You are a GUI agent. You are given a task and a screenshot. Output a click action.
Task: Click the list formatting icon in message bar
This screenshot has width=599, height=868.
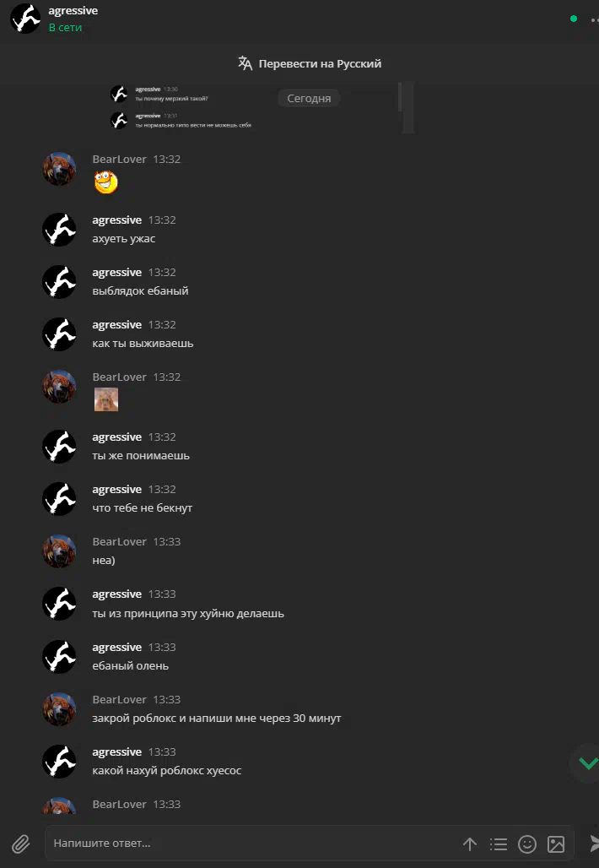pos(499,844)
